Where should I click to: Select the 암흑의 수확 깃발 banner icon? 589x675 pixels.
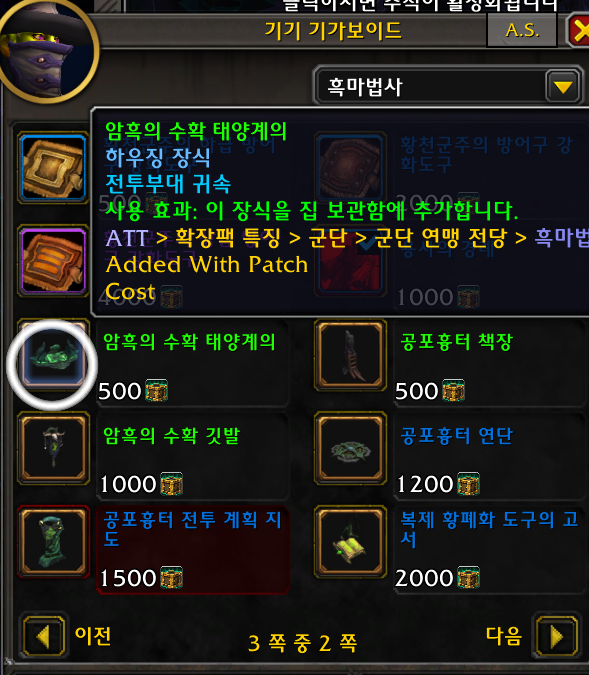point(53,448)
